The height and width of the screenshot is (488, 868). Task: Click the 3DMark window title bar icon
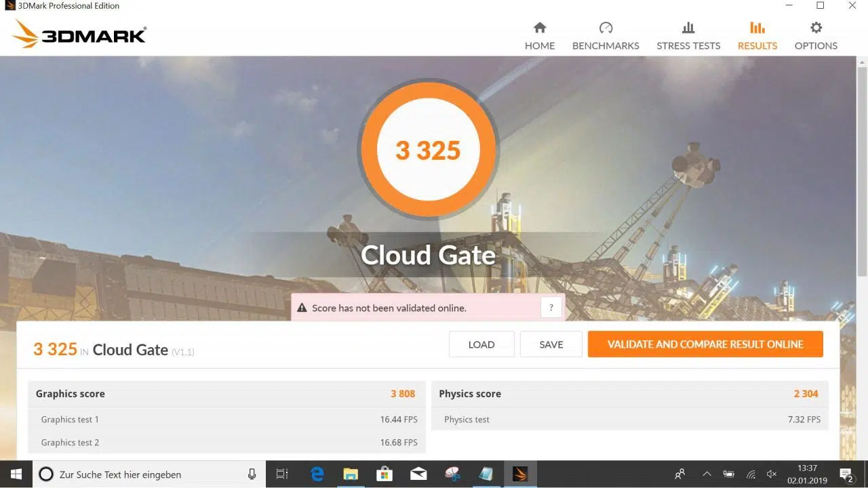click(10, 5)
